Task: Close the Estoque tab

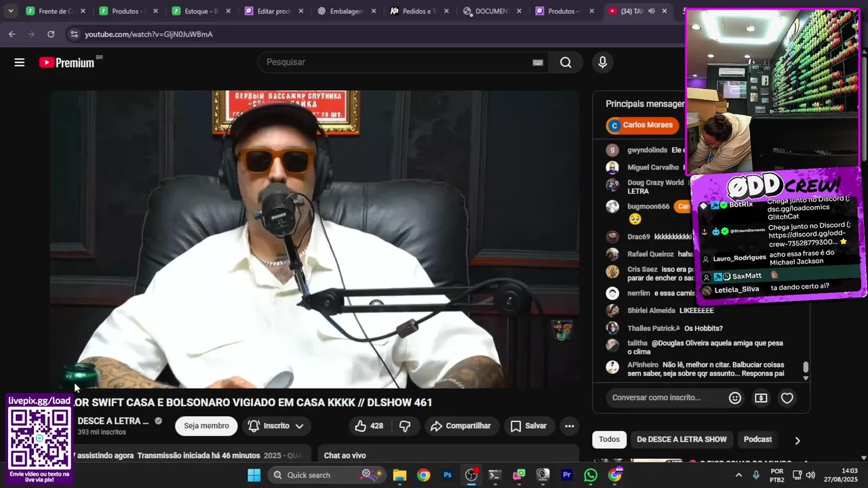Action: (229, 11)
